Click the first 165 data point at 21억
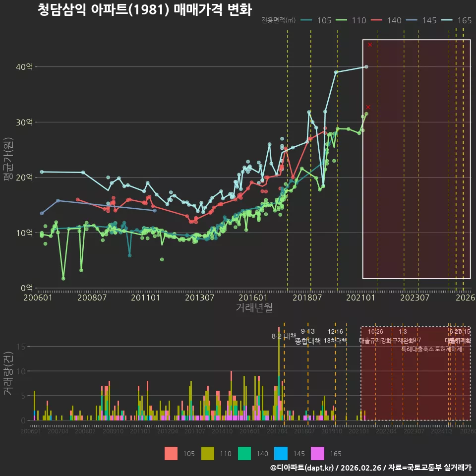Image resolution: width=476 pixels, height=476 pixels. click(x=42, y=172)
